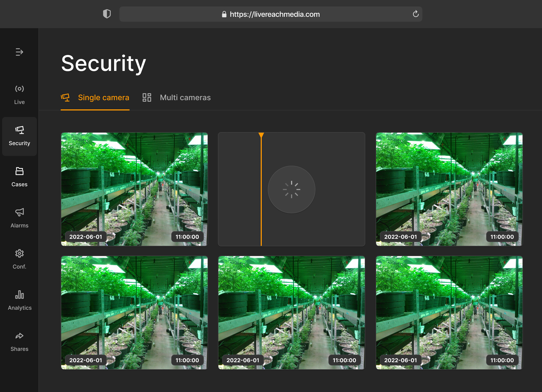Open the bottom-left camera thumbnail
This screenshot has height=392, width=542.
(x=134, y=313)
